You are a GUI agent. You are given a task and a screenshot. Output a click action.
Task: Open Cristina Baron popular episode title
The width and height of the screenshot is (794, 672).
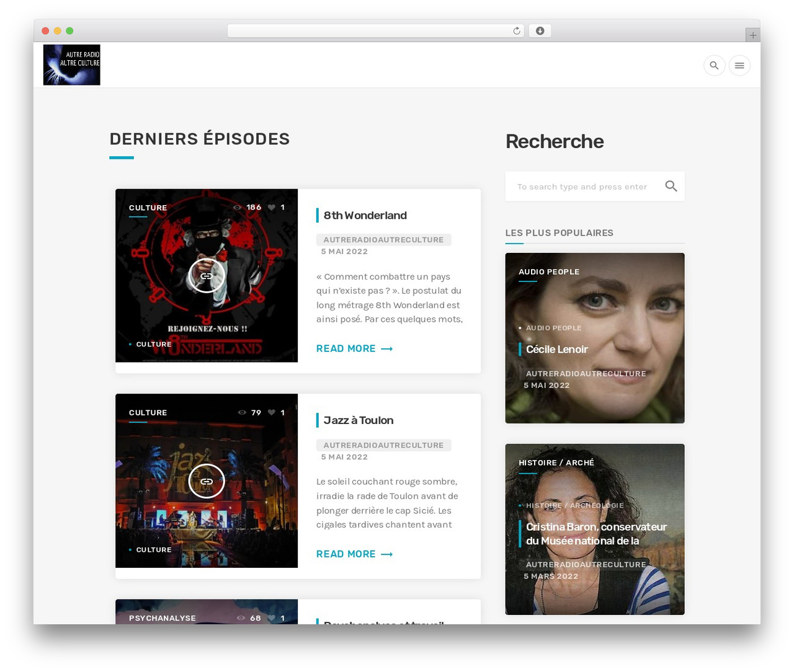coord(596,534)
